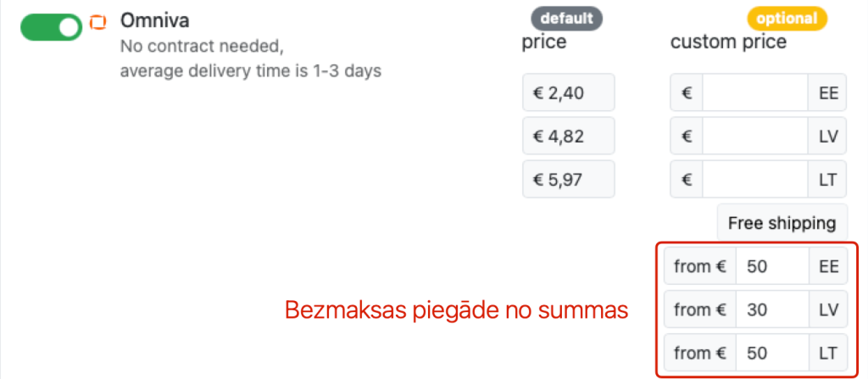Click the 'average delivery time is 1-3 days' text
This screenshot has height=379, width=868.
pyautogui.click(x=251, y=71)
